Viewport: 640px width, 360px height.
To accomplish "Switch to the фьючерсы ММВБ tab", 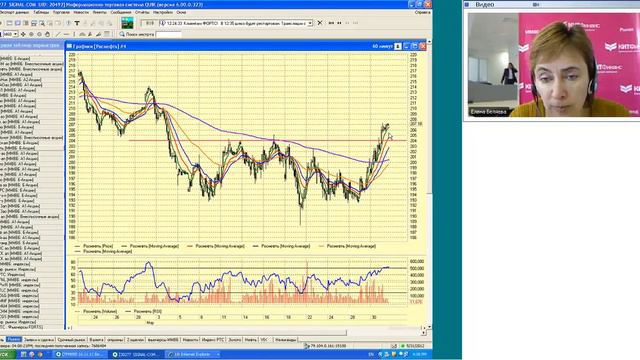I will (x=163, y=340).
